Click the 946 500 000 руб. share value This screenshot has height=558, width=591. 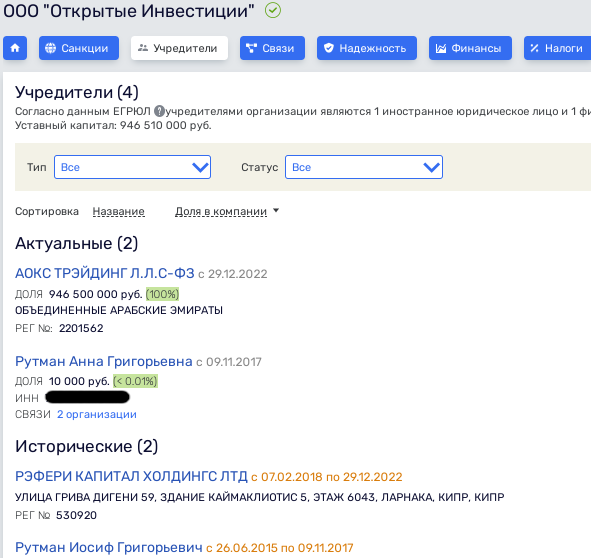tap(96, 294)
